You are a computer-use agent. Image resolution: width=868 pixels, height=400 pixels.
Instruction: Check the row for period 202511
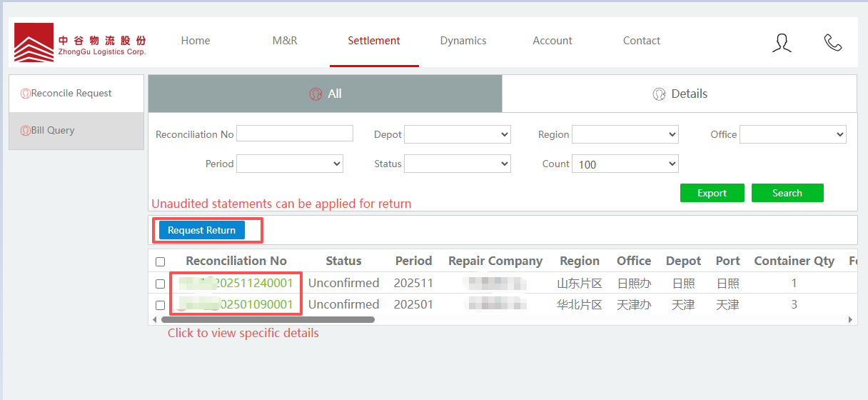click(x=161, y=284)
